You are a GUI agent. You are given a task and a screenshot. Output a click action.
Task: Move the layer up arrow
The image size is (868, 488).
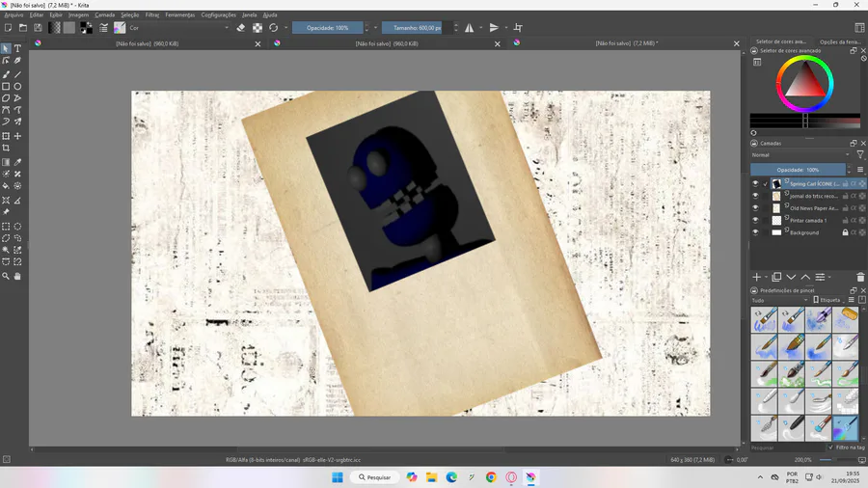click(805, 277)
